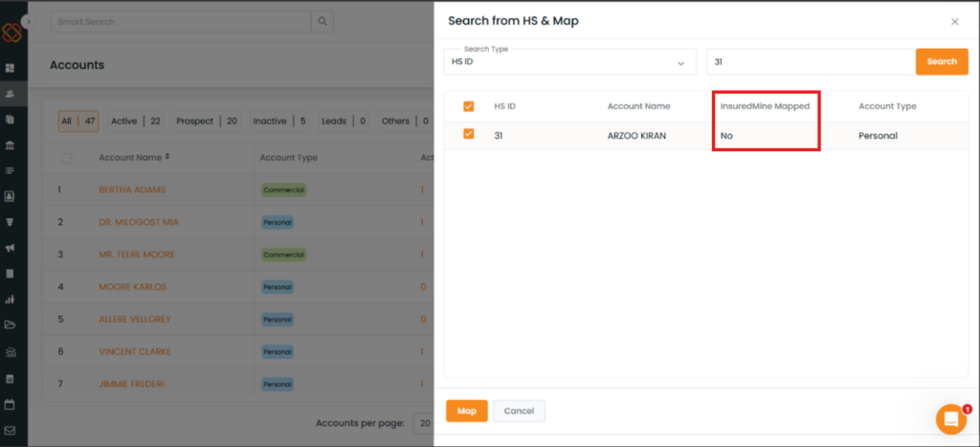The height and width of the screenshot is (447, 980).
Task: Click the calendar icon in sidebar
Action: (x=10, y=404)
